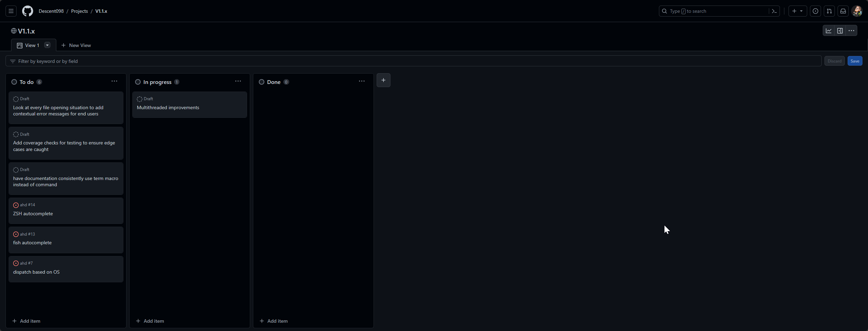Click the filter icon in filter bar
Viewport: 868px width, 331px height.
[13, 61]
